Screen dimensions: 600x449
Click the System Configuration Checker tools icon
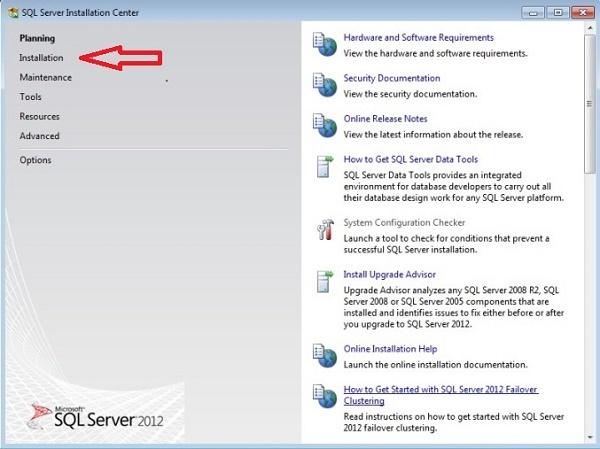pos(324,230)
